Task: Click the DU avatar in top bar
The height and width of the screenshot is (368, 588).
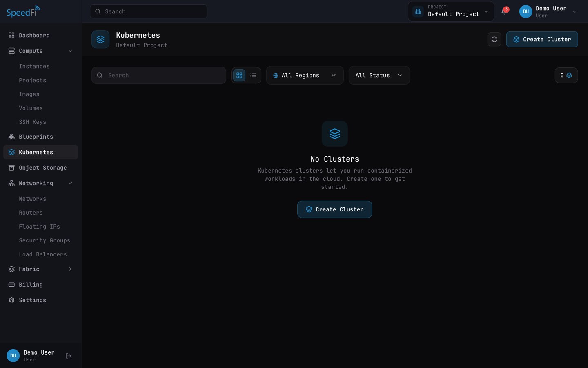Action: (x=526, y=11)
